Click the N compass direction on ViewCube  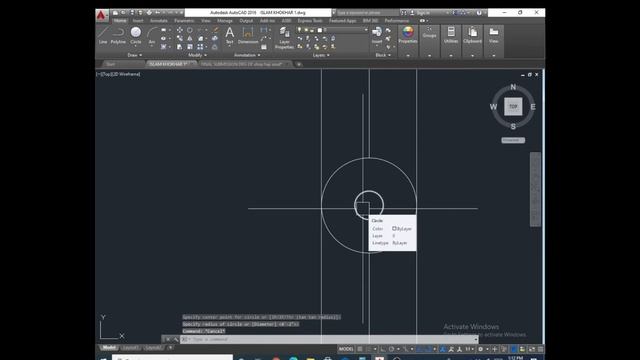pyautogui.click(x=513, y=87)
